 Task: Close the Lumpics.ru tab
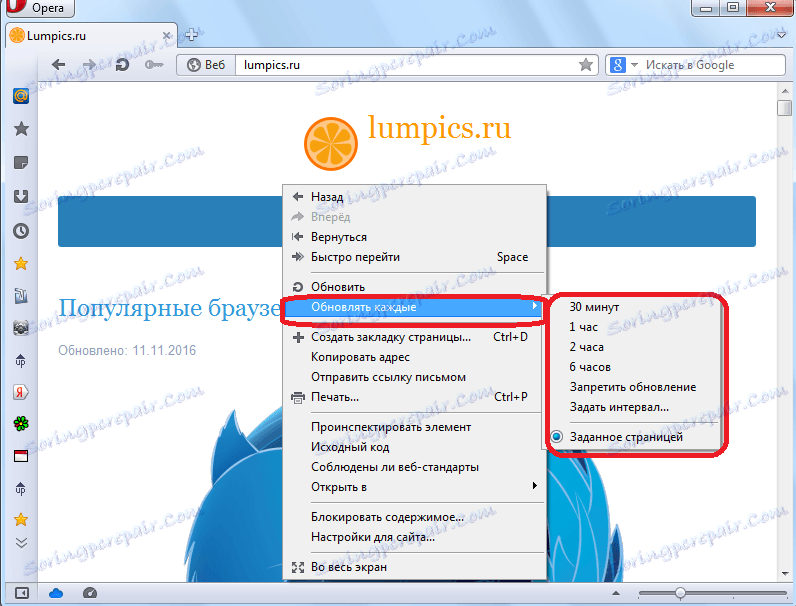point(167,36)
